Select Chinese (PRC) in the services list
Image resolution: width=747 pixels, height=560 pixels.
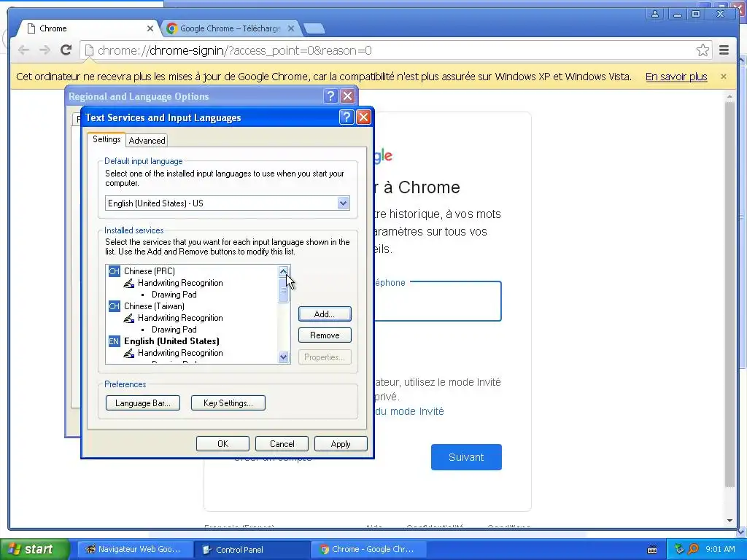149,271
